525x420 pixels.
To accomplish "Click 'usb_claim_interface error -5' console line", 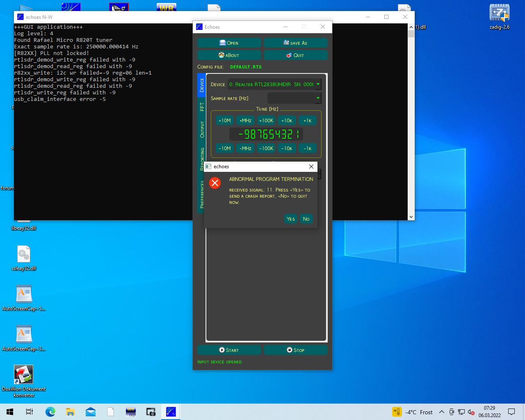I will tap(60, 99).
